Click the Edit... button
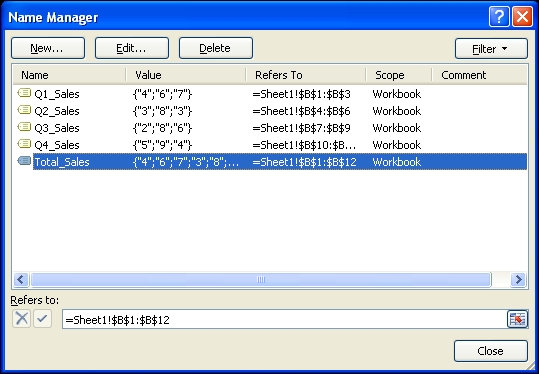 [132, 48]
